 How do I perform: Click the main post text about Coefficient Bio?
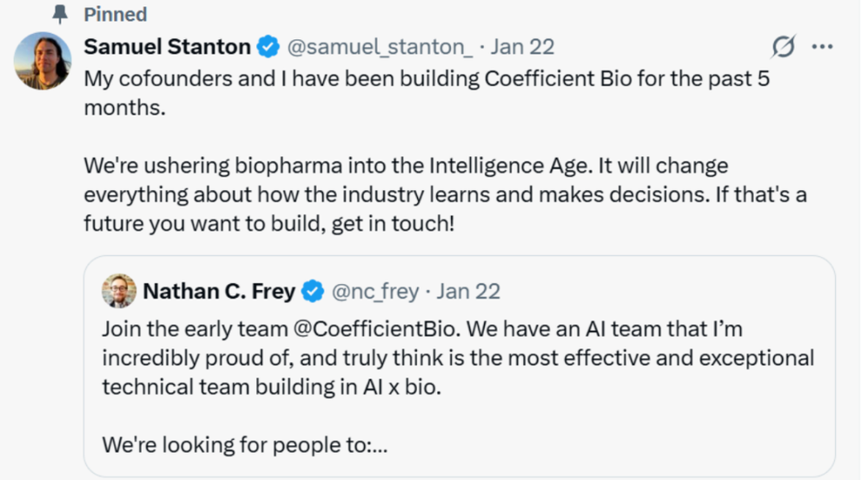tap(427, 92)
